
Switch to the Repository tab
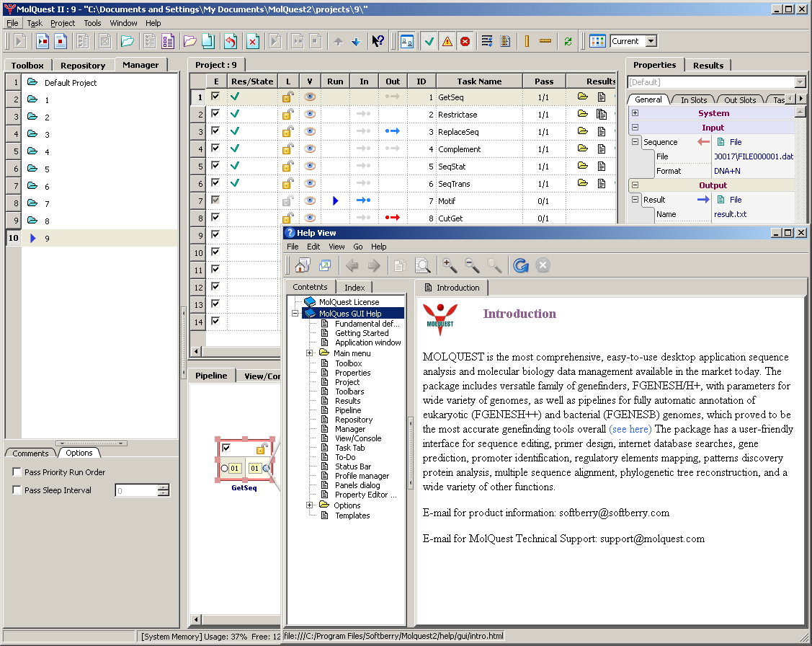tap(83, 66)
